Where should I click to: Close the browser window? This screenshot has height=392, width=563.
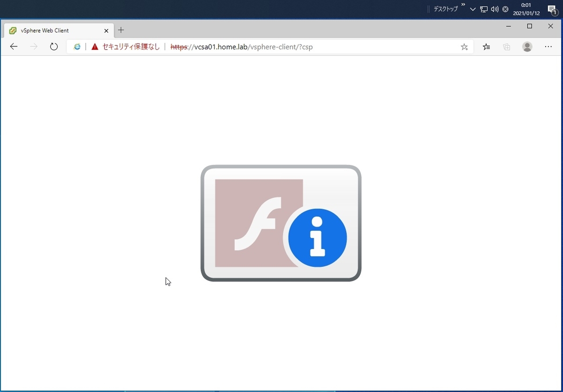551,26
